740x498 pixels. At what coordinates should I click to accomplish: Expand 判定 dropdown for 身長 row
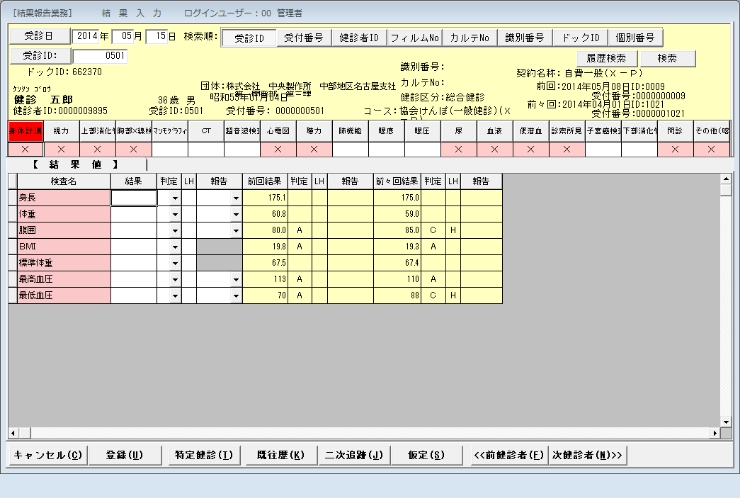tap(175, 198)
